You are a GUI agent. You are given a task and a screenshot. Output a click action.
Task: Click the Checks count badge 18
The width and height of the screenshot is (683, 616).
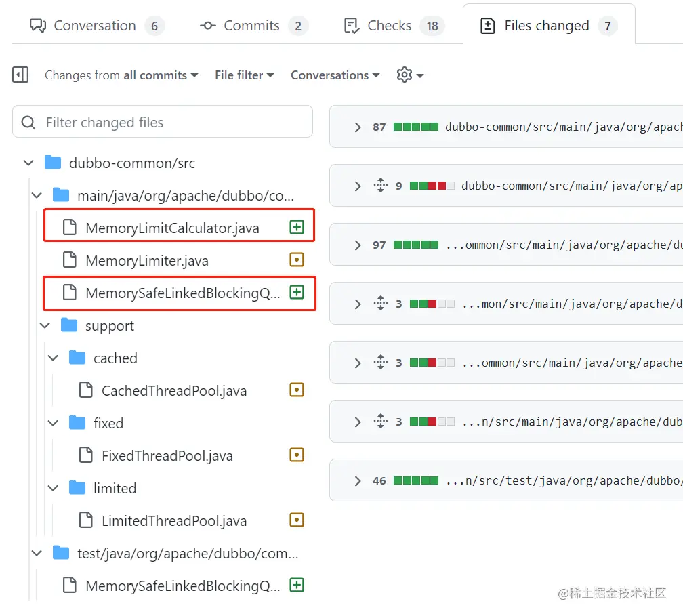(x=432, y=26)
